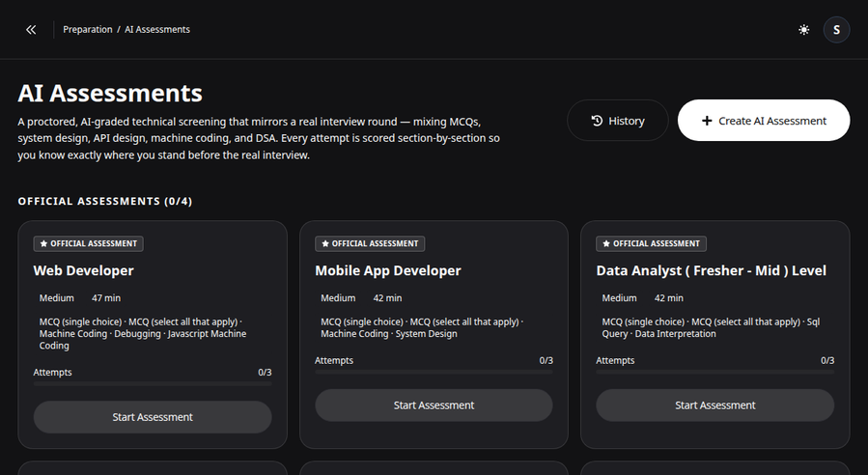This screenshot has width=868, height=475.
Task: Click Medium difficulty on Mobile App Developer card
Action: pyautogui.click(x=338, y=298)
